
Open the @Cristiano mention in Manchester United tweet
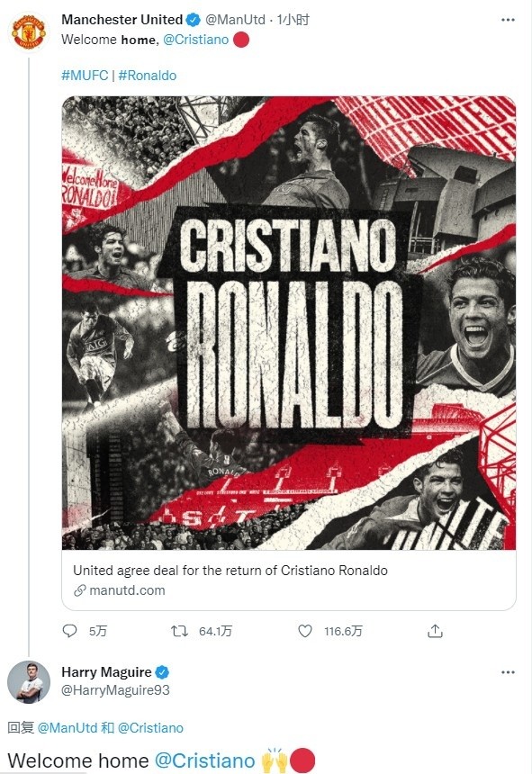point(196,40)
